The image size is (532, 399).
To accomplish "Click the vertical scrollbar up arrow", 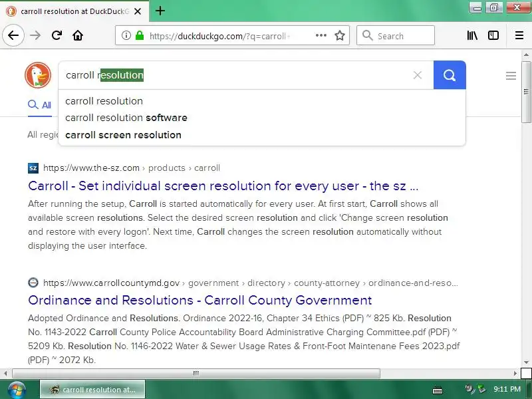I will (x=526, y=55).
